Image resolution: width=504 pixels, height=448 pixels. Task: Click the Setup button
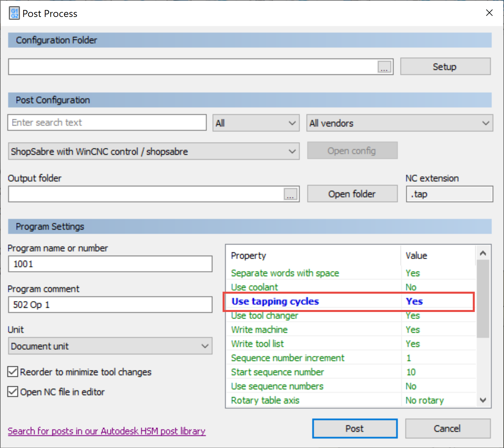point(445,66)
